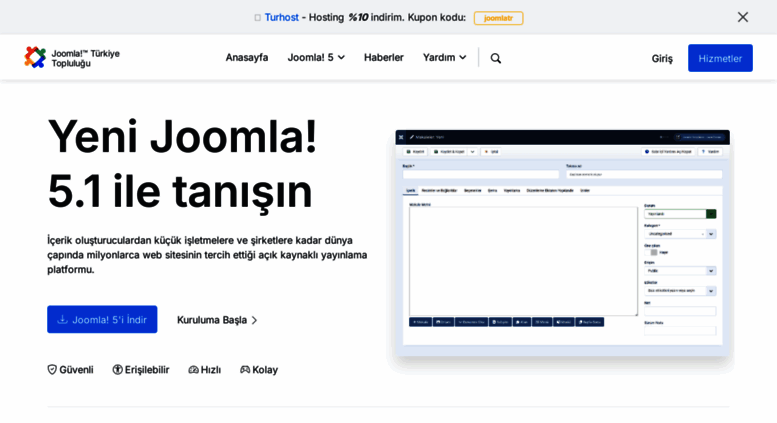Viewport: 777px width, 423px height.
Task: Expand the Joomla! 5 dropdown menu
Action: click(316, 57)
